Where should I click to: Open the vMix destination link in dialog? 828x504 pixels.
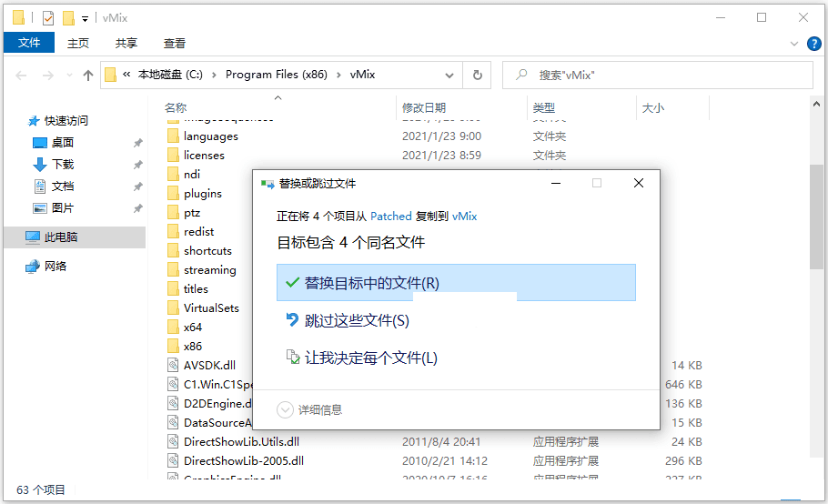click(x=464, y=216)
